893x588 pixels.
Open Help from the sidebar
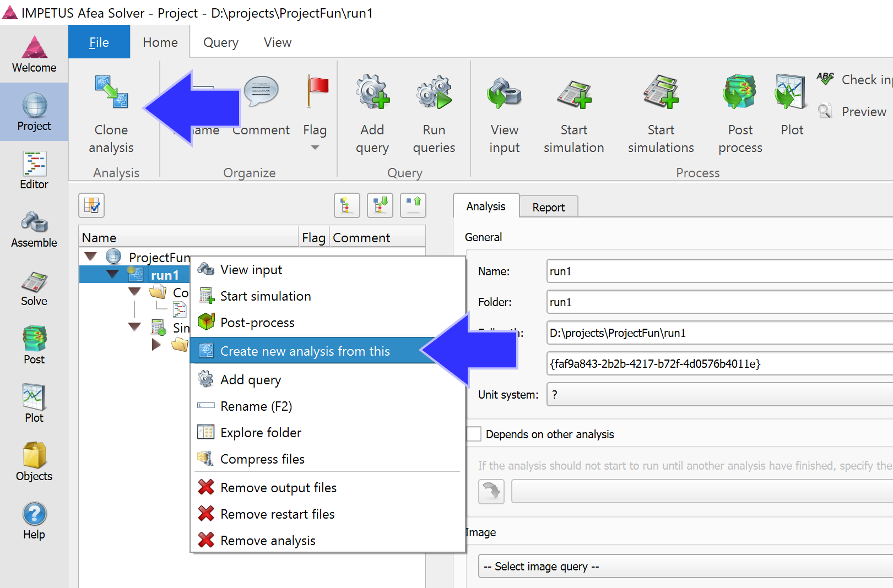click(34, 521)
